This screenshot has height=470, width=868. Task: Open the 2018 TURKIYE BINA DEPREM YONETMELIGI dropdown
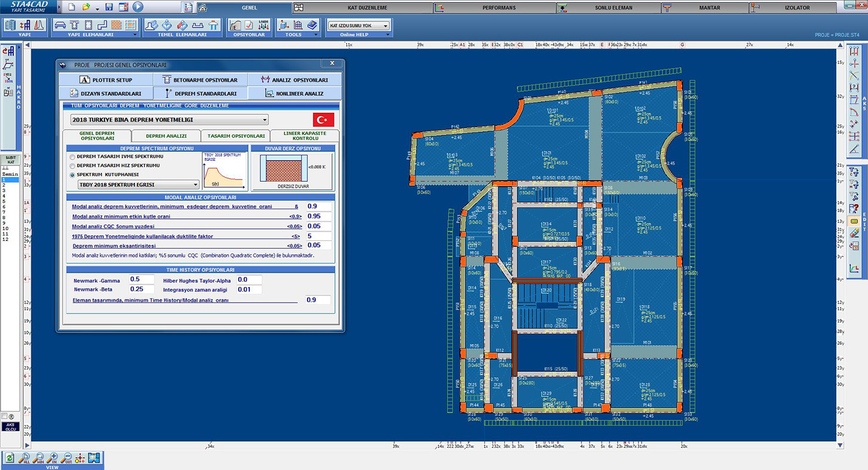coord(170,120)
